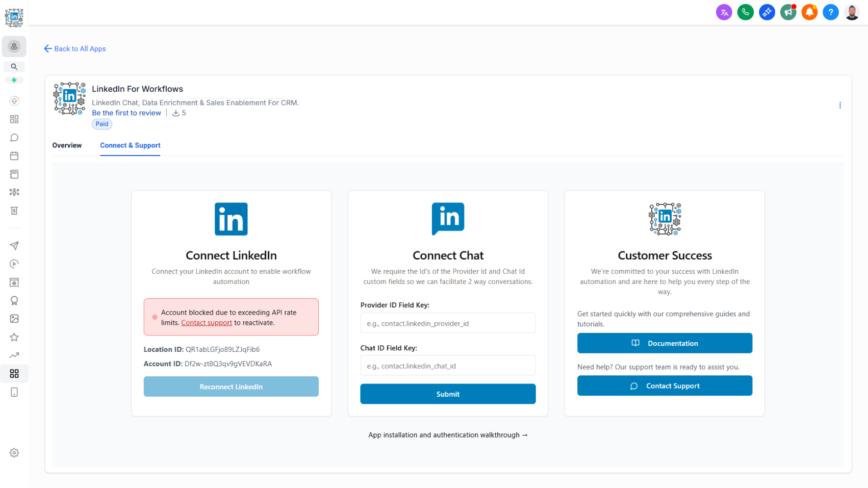The image size is (868, 488).
Task: Open the orange notifications bell
Action: (x=809, y=12)
